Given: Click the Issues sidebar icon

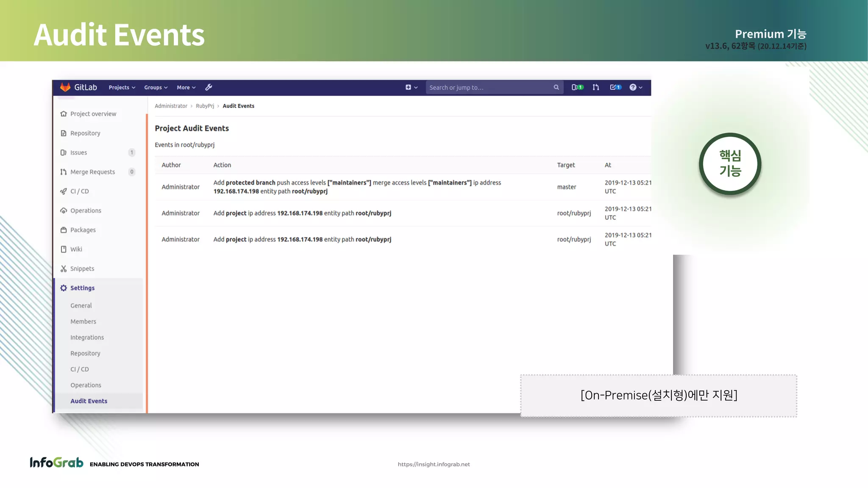Looking at the screenshot, I should pyautogui.click(x=64, y=152).
